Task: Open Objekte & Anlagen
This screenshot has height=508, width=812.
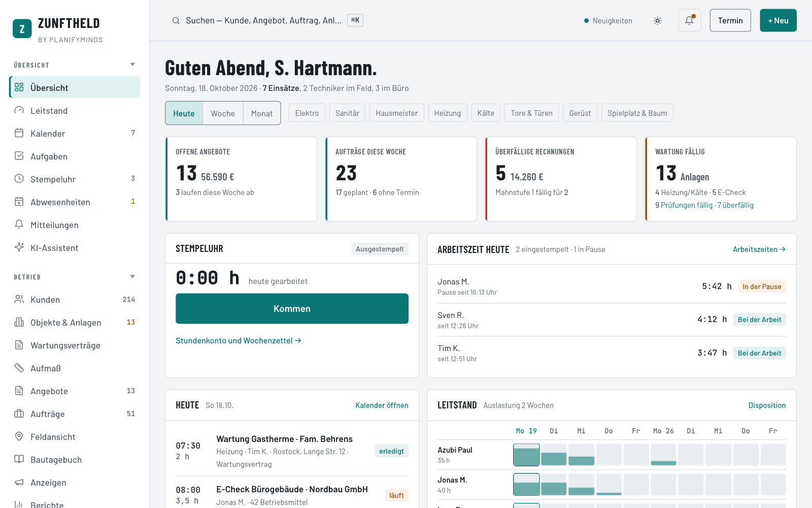Action: (x=75, y=323)
